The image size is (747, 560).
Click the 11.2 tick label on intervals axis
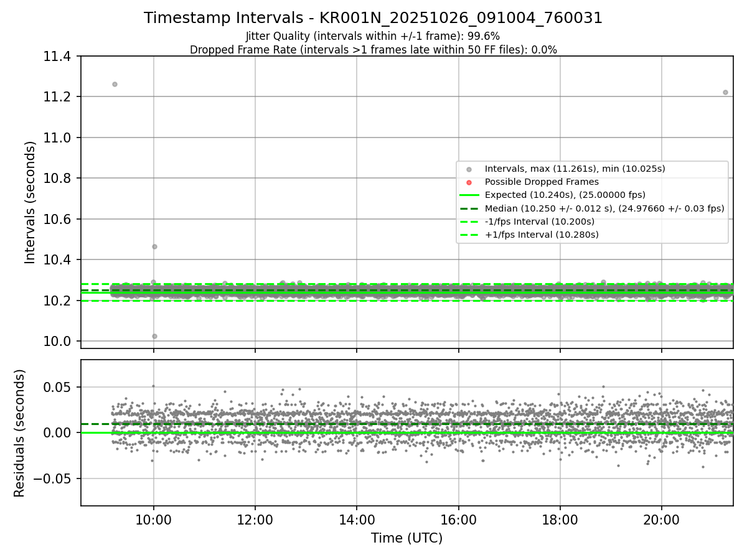(59, 97)
